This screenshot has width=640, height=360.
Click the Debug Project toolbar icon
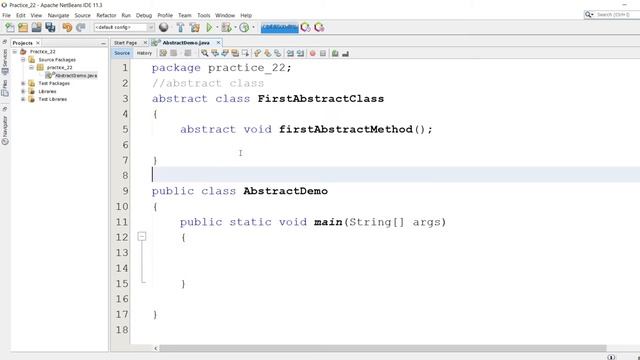coord(227,27)
